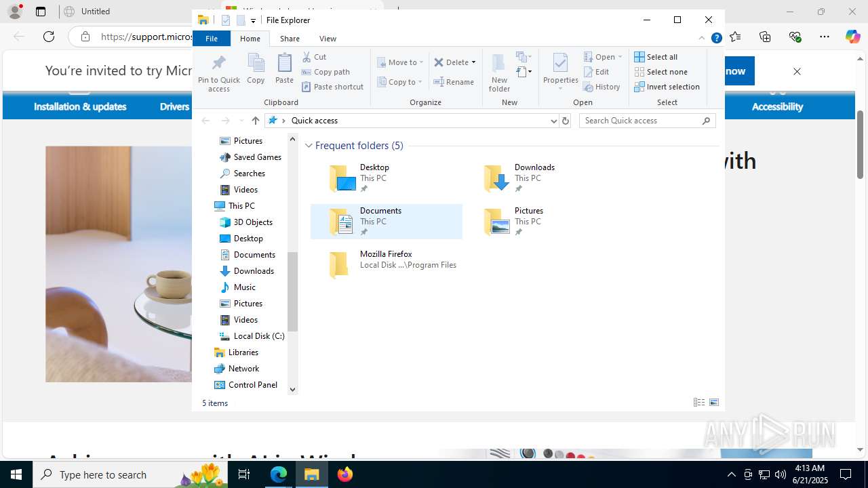Open the Desktop frequent folder

[386, 178]
